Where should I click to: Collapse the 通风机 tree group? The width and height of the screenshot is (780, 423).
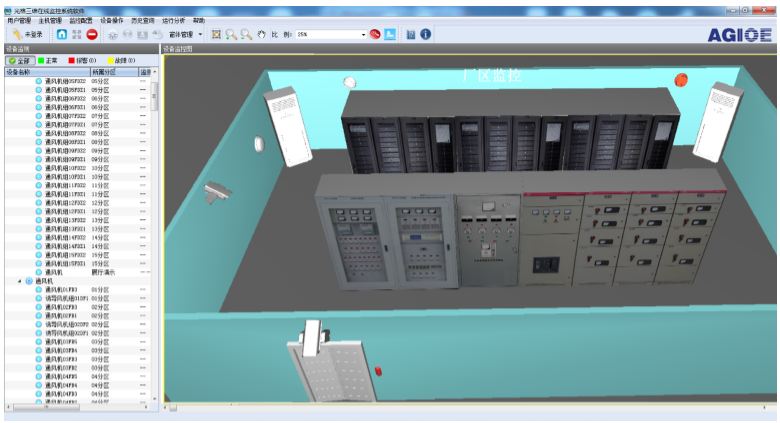click(x=20, y=281)
